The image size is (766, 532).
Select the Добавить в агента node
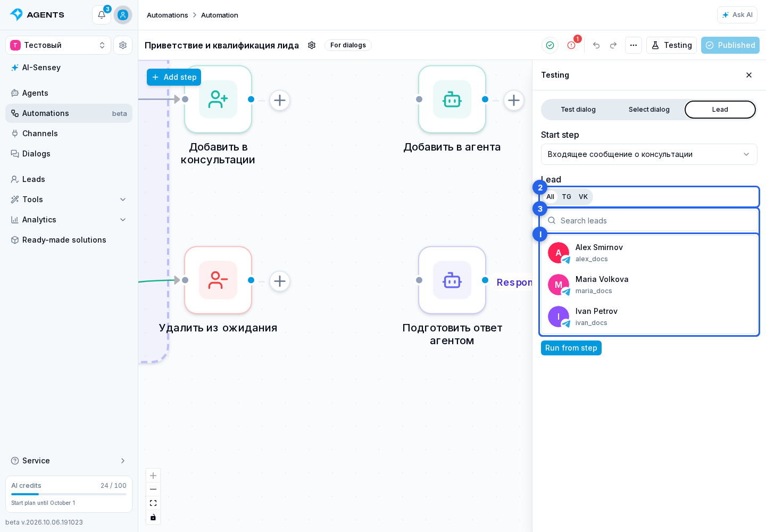pyautogui.click(x=452, y=99)
